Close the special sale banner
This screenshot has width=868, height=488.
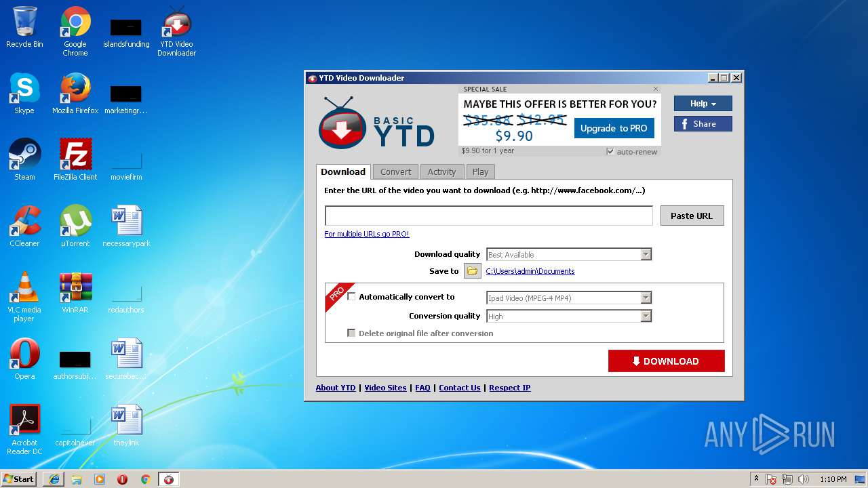click(656, 89)
